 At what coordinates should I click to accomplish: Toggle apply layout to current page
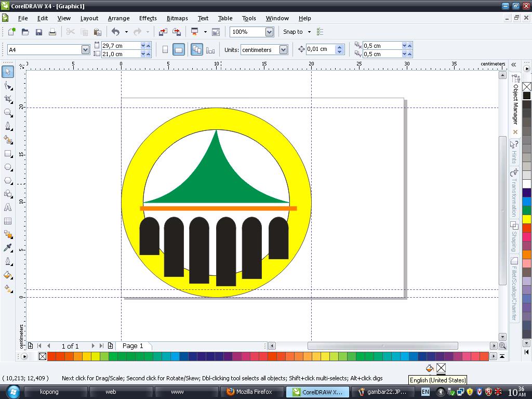coord(210,49)
